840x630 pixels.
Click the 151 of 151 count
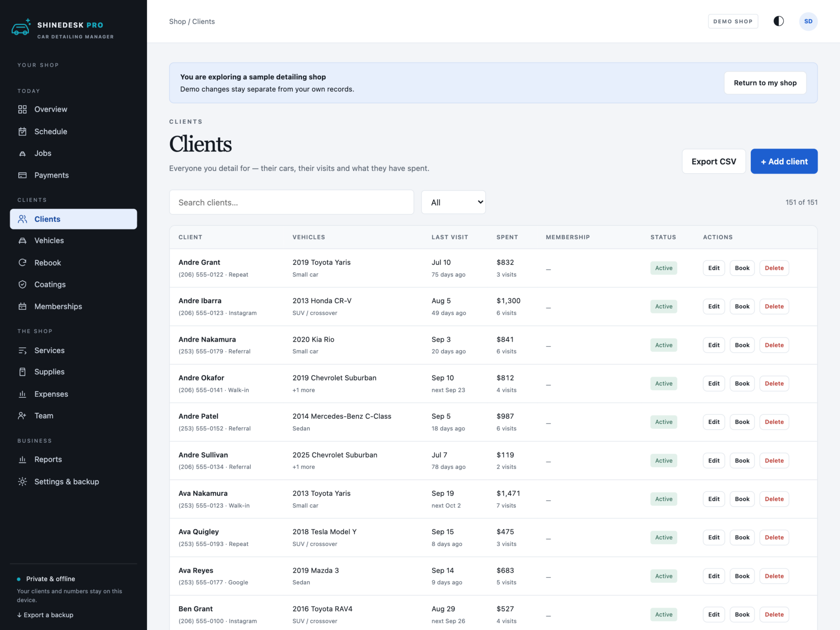click(x=801, y=202)
